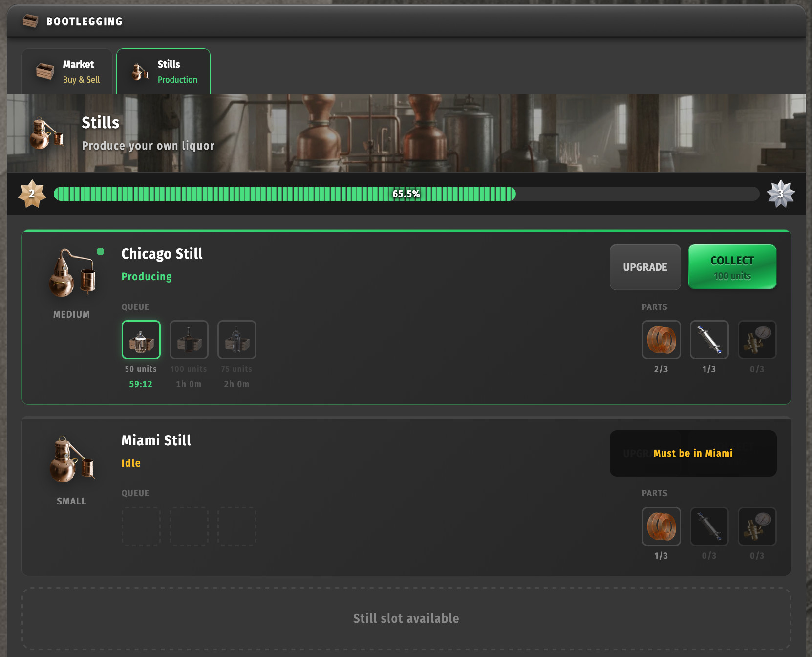Select the active 50 units queue item
The width and height of the screenshot is (812, 657).
[141, 340]
